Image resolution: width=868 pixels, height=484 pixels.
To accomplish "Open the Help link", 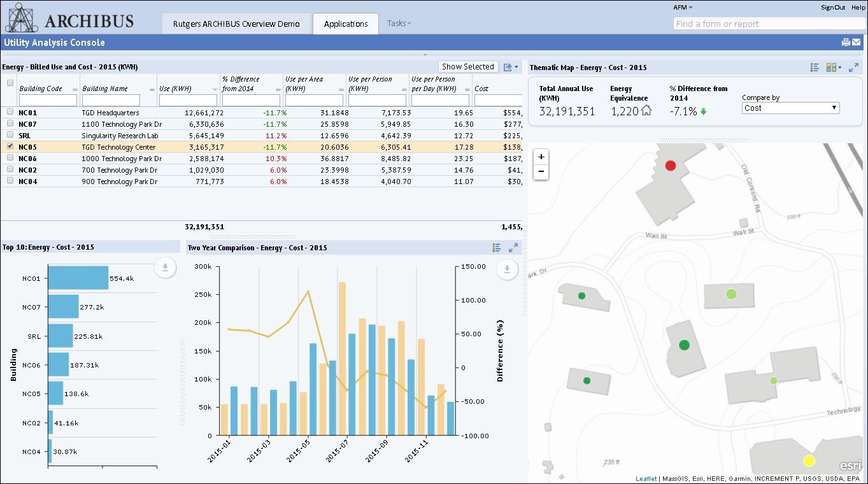I will (x=858, y=8).
